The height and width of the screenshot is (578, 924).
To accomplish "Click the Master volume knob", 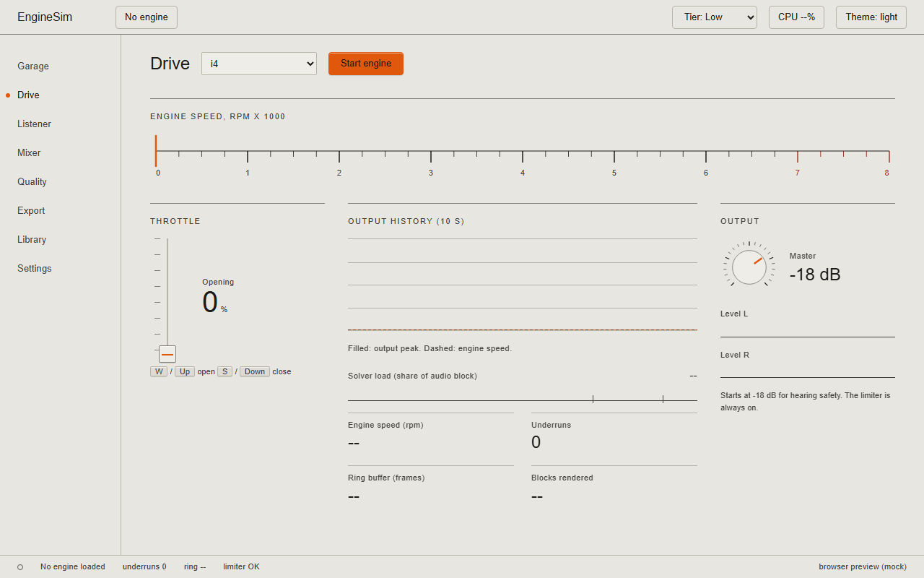I will coord(749,267).
